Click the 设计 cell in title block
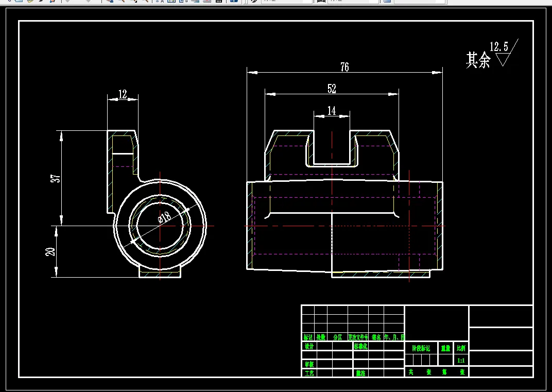This screenshot has height=392, width=552. (309, 346)
